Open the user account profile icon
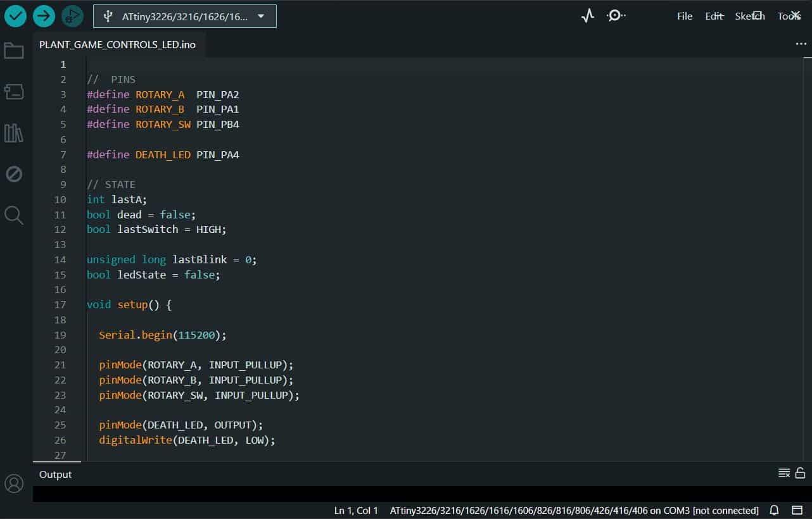 [x=14, y=484]
